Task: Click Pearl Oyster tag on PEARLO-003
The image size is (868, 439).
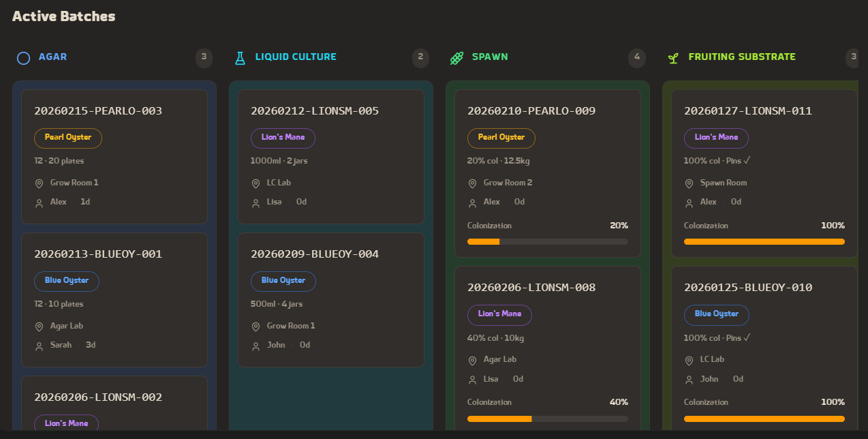Action: click(68, 138)
